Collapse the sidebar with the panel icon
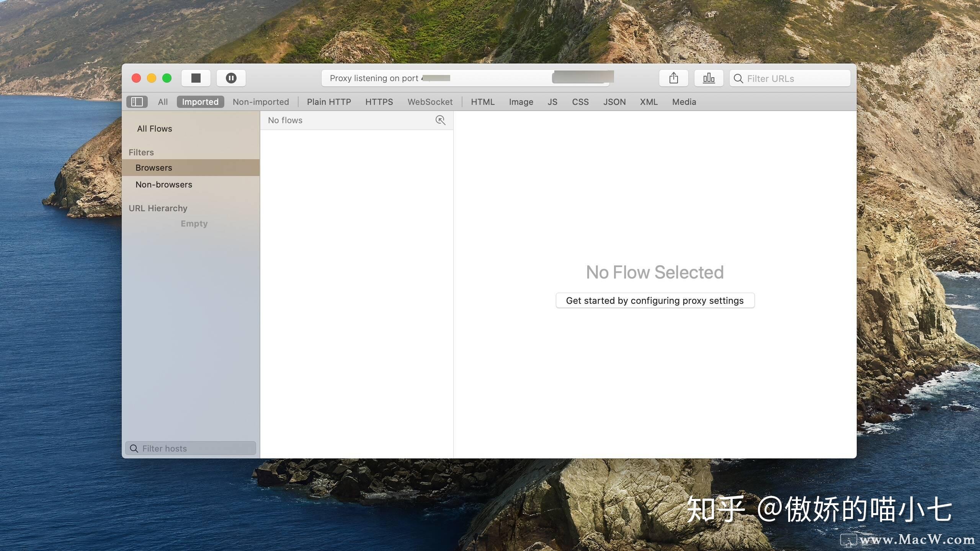Image resolution: width=980 pixels, height=551 pixels. pyautogui.click(x=137, y=101)
